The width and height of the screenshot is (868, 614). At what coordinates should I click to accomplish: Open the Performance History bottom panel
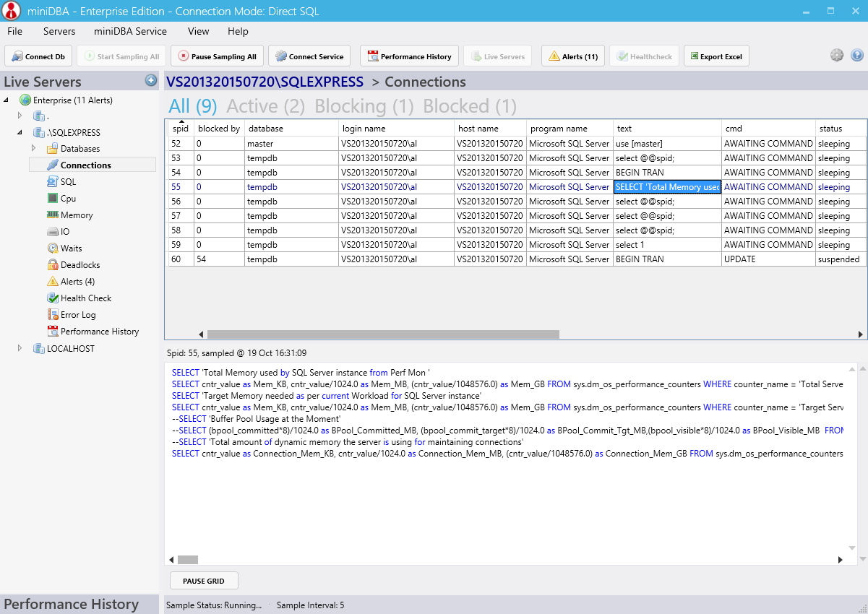[80, 605]
